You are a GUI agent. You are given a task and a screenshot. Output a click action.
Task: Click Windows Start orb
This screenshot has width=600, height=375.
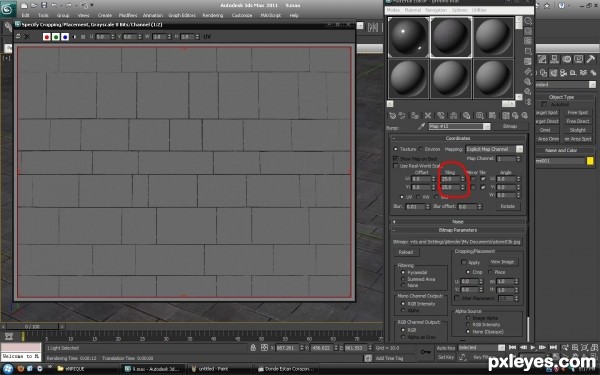point(8,368)
